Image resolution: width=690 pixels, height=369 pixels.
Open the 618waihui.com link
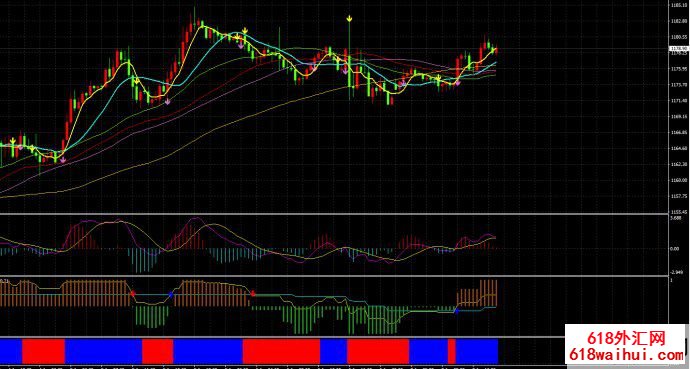click(x=627, y=354)
